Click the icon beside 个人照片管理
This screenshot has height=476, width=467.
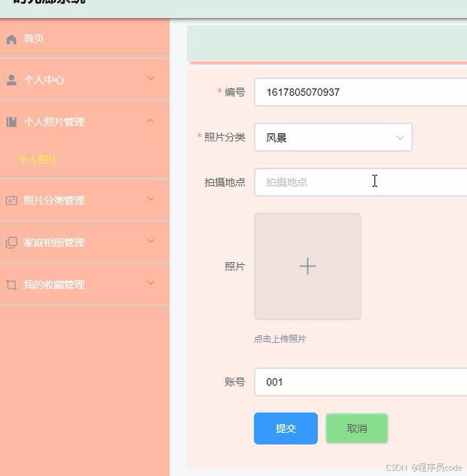(x=11, y=122)
